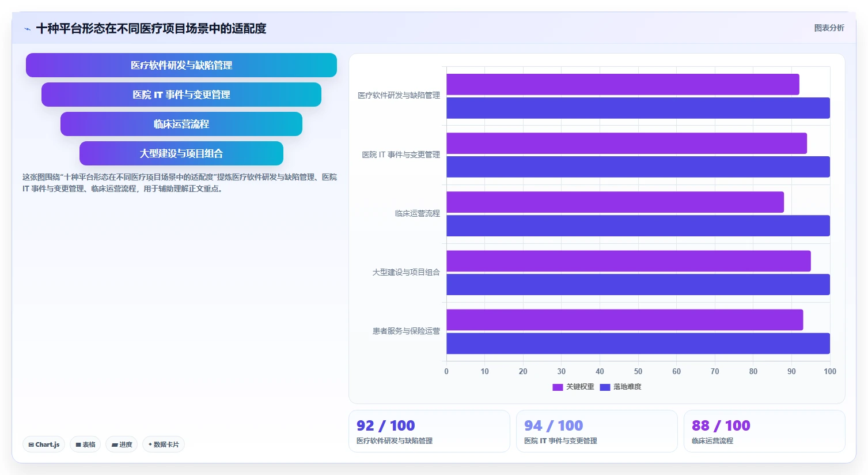Click purple bar for 医疗软件研发与缺陷管理

tap(623, 84)
